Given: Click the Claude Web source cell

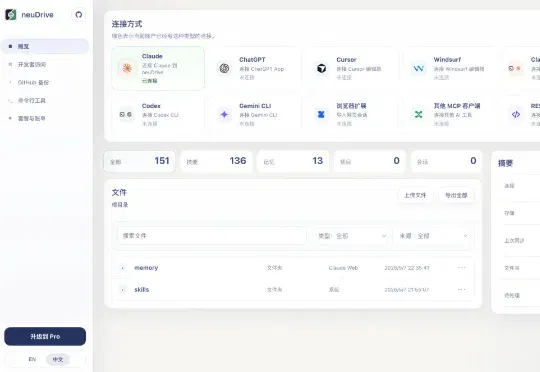Looking at the screenshot, I should (x=343, y=268).
